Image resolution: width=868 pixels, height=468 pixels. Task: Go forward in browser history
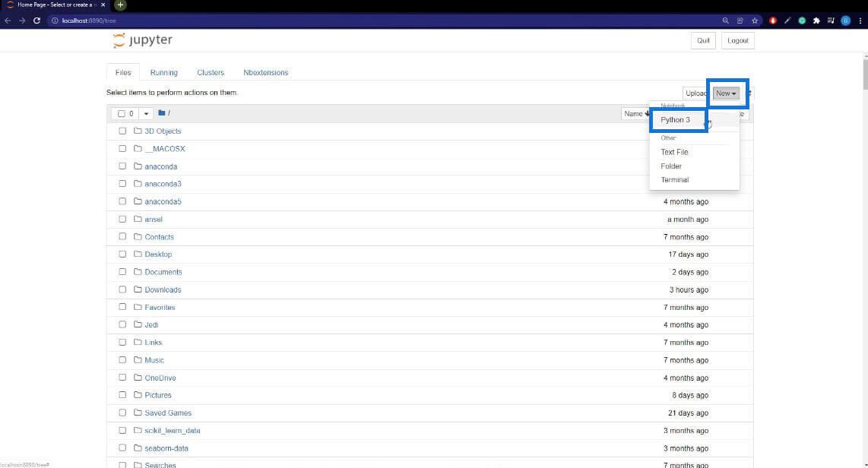22,21
